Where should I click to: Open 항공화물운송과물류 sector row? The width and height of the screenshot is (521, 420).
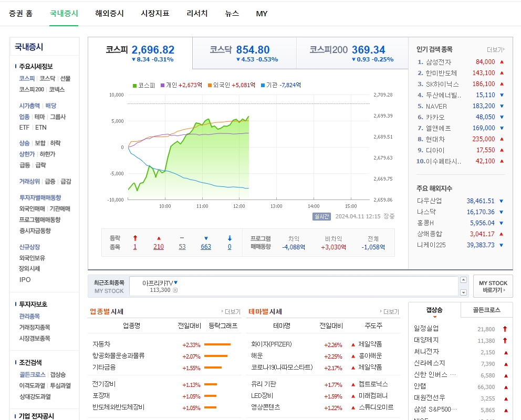tap(118, 356)
